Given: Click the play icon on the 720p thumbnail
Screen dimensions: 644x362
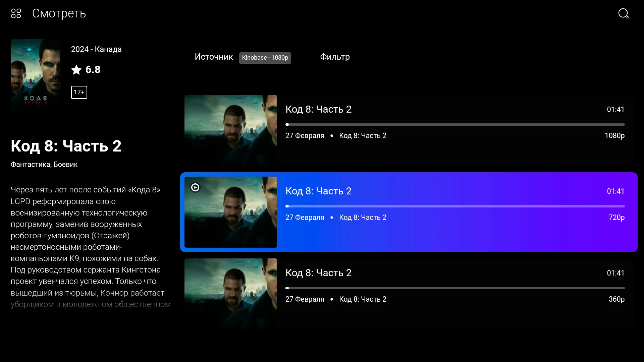Looking at the screenshot, I should (195, 187).
